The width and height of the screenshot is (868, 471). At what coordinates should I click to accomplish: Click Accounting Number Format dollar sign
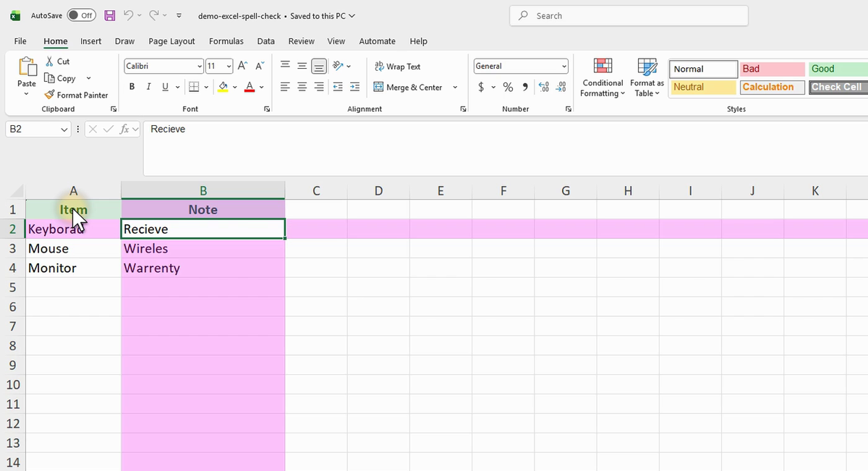[482, 87]
